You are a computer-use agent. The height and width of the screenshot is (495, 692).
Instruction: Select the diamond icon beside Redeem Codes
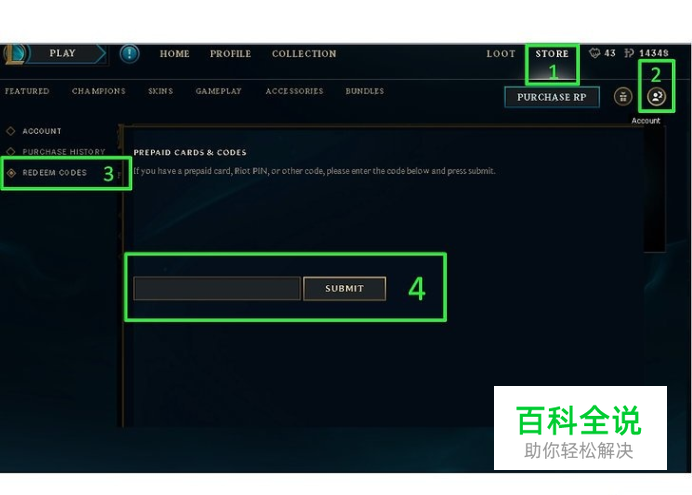click(x=11, y=173)
